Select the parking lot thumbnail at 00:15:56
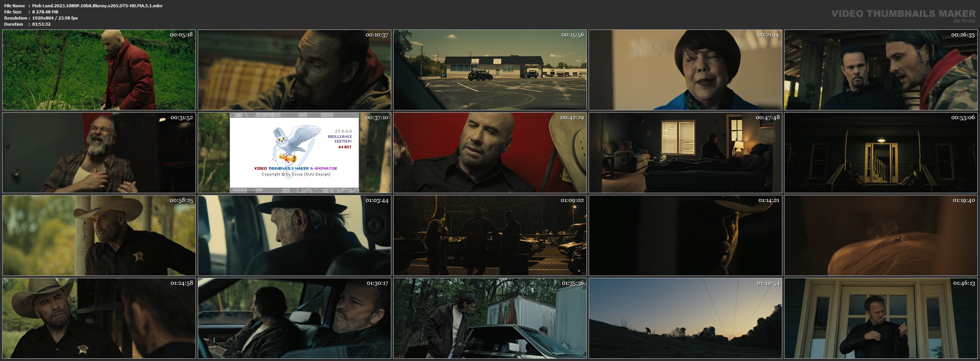 click(x=489, y=70)
